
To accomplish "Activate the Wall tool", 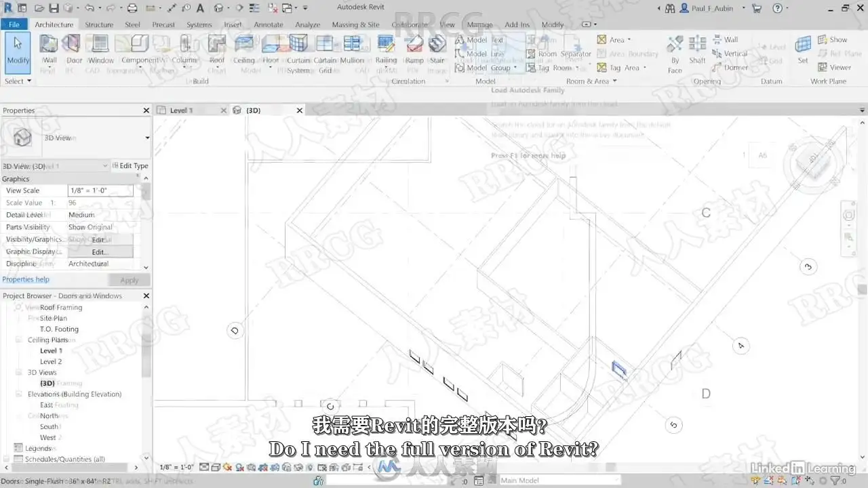I will (49, 52).
